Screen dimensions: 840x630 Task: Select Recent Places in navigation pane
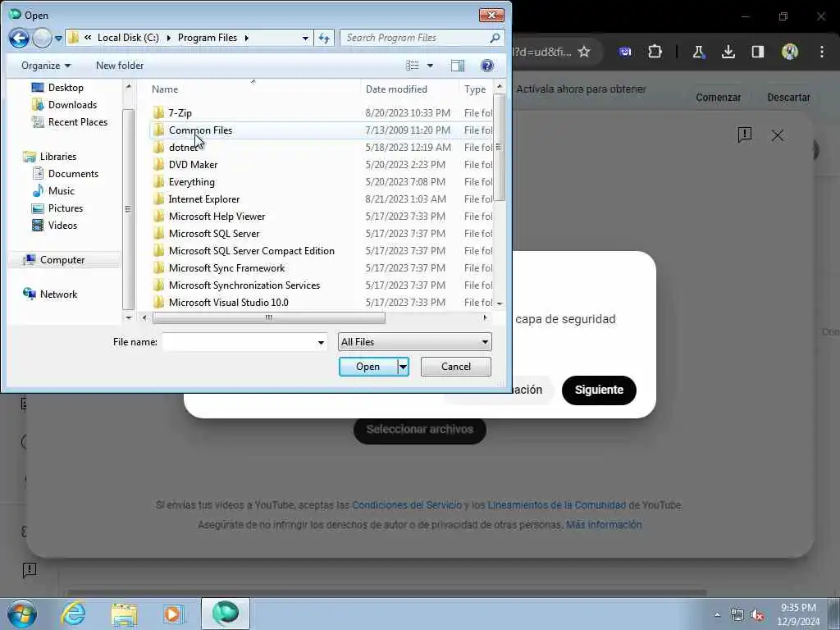click(x=78, y=121)
